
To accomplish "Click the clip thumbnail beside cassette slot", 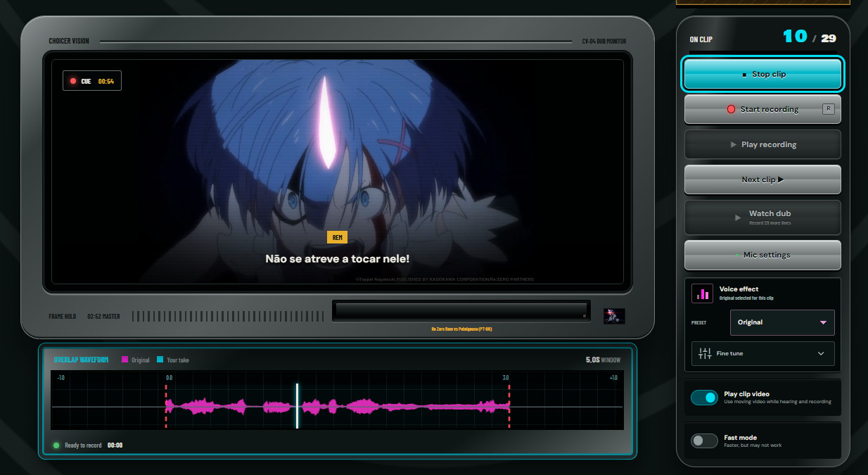I will point(614,316).
